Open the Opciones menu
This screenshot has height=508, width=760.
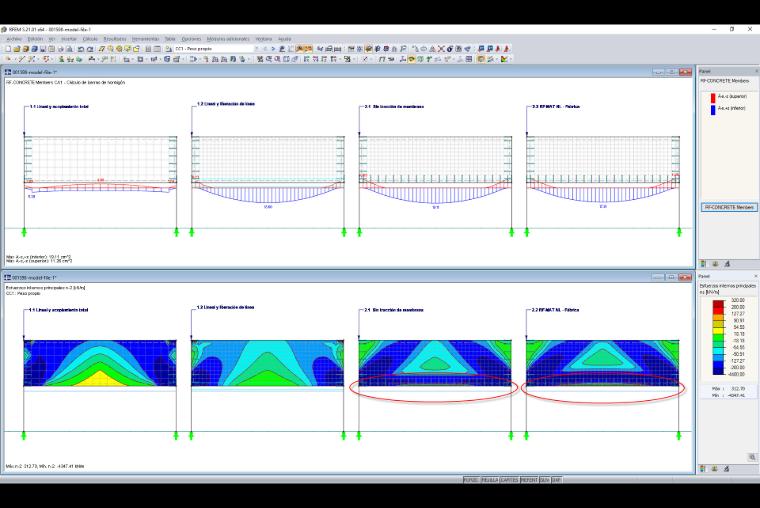click(x=191, y=39)
